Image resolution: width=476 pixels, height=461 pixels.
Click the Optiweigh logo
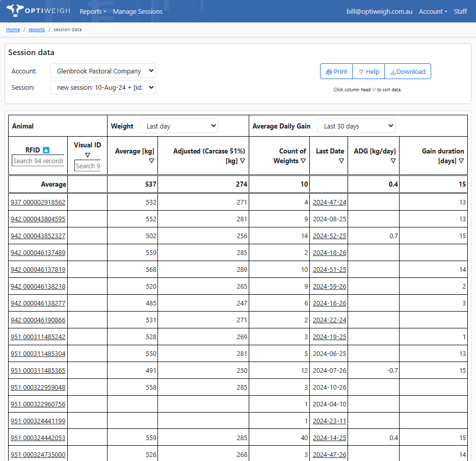tap(38, 11)
